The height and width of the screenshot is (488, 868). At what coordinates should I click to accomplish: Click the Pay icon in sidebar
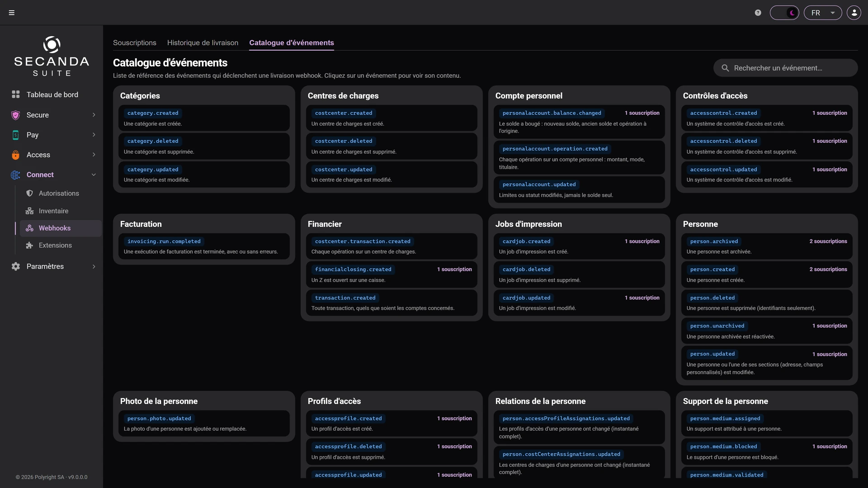click(x=16, y=135)
